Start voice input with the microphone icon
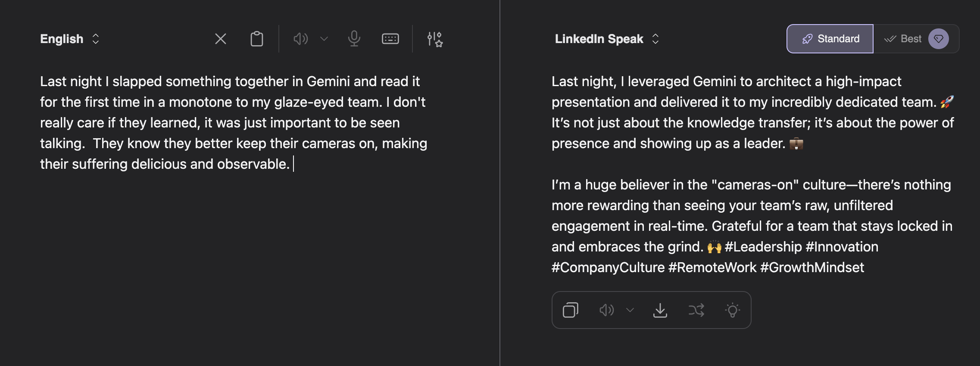This screenshot has height=366, width=980. tap(354, 39)
